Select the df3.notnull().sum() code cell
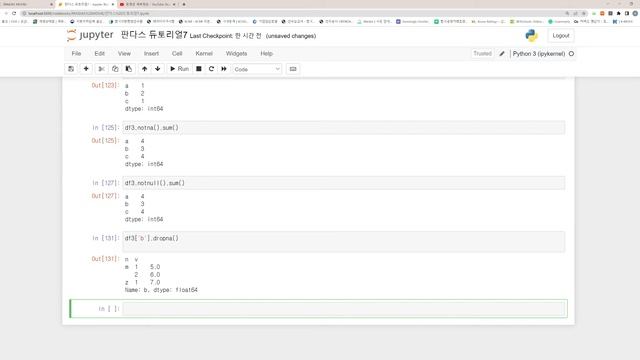 (x=344, y=183)
